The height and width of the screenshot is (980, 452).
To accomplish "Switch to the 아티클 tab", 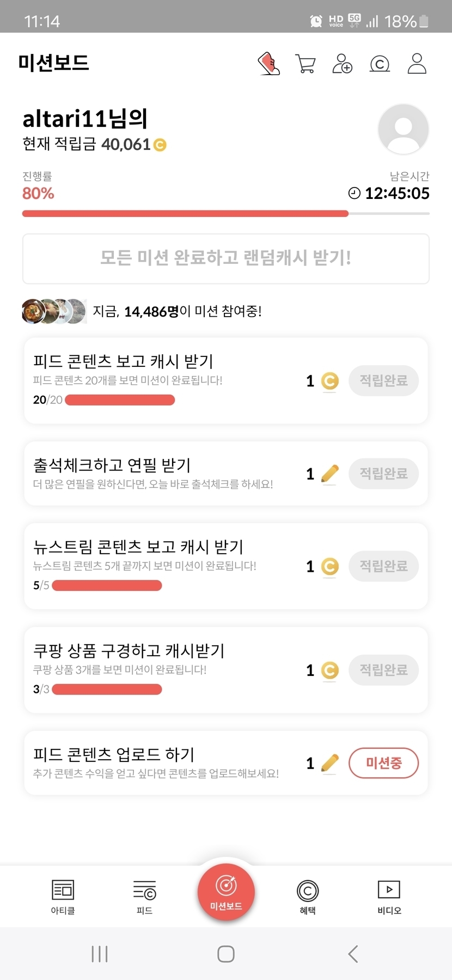I will (x=63, y=897).
